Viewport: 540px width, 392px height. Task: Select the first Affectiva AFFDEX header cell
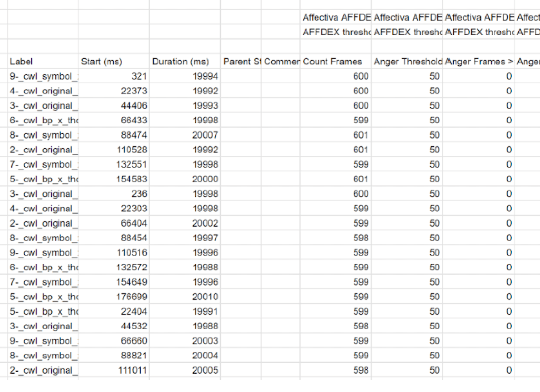tap(336, 17)
